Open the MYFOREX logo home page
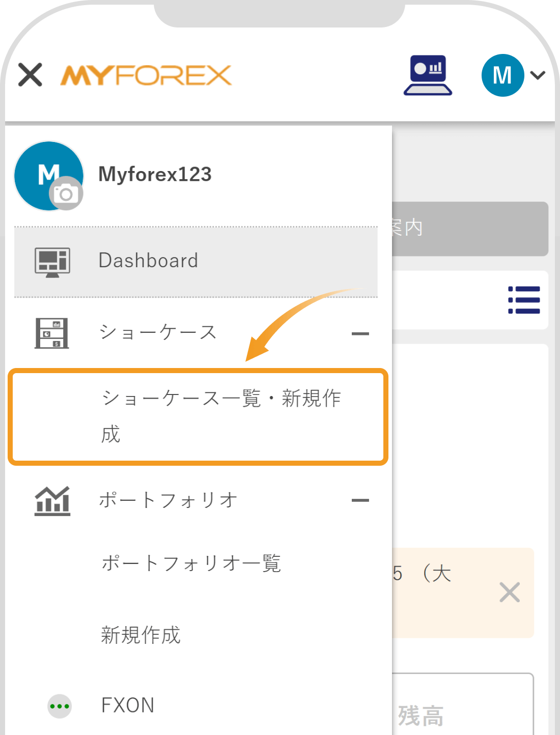The height and width of the screenshot is (735, 560). pos(145,75)
